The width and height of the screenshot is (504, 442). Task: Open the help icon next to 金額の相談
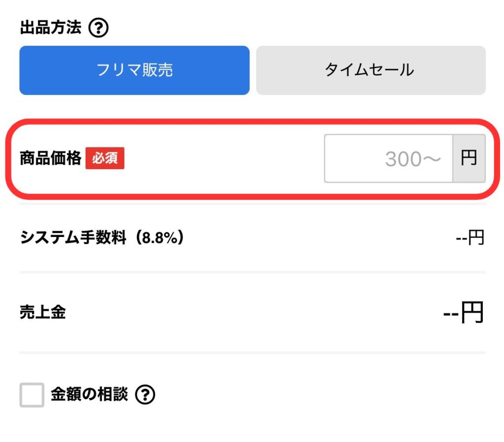pyautogui.click(x=145, y=394)
